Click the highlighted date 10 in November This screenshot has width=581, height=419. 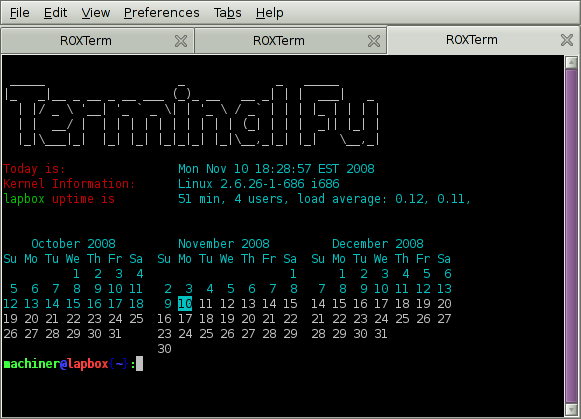click(x=185, y=304)
